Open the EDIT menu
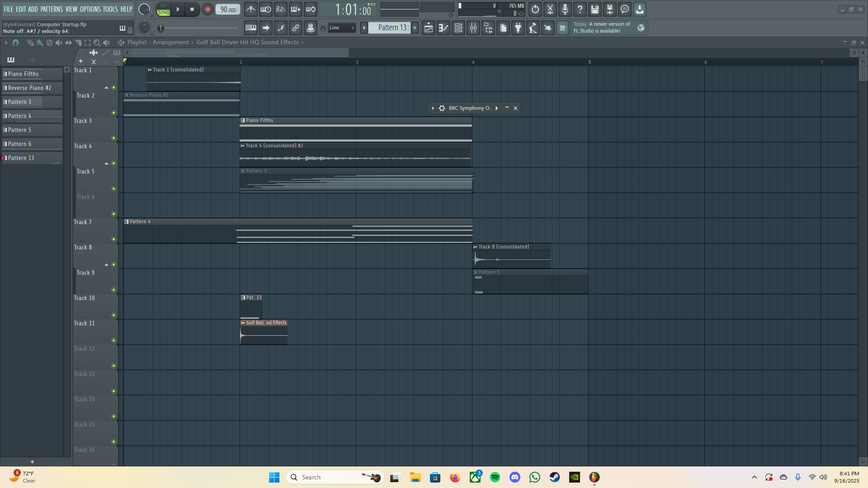This screenshot has height=488, width=868. 21,9
